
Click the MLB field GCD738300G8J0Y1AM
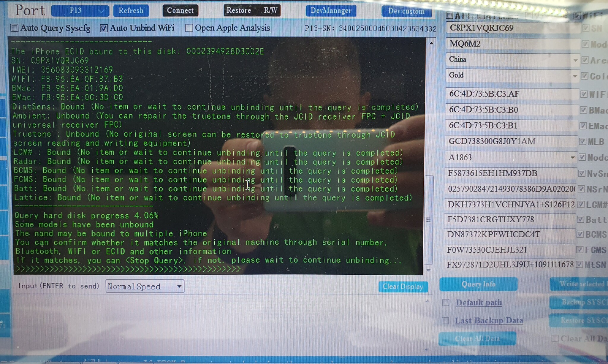pos(512,141)
